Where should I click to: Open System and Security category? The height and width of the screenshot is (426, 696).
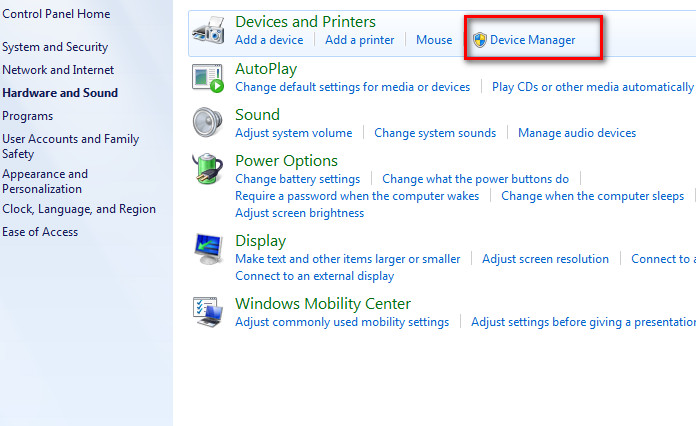(x=55, y=47)
